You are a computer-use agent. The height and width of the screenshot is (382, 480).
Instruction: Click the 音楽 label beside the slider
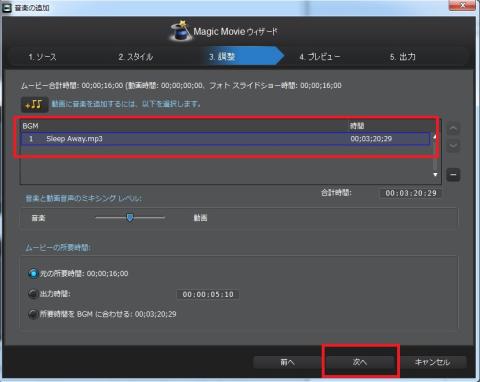[x=38, y=218]
